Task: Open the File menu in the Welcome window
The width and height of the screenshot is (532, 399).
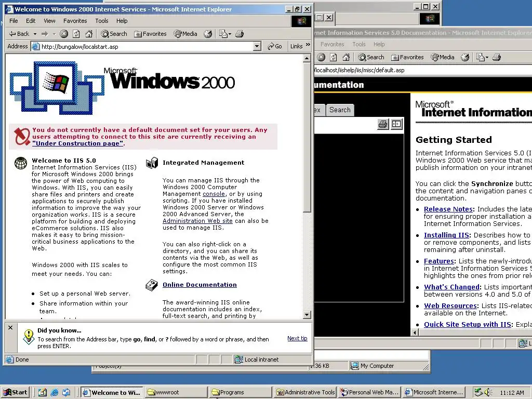Action: click(14, 21)
